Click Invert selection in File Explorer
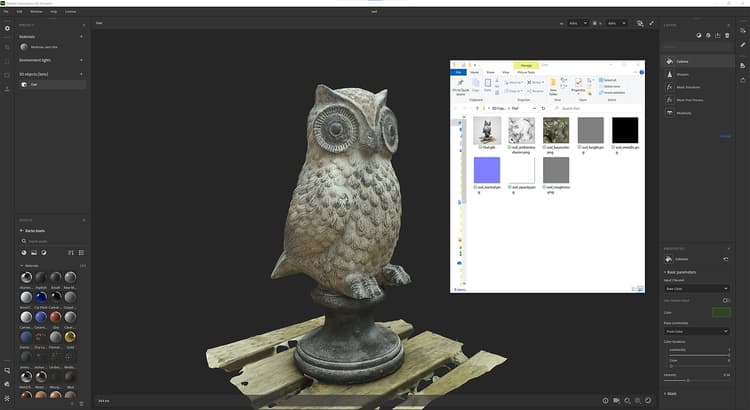Image resolution: width=750 pixels, height=410 pixels. pos(612,92)
